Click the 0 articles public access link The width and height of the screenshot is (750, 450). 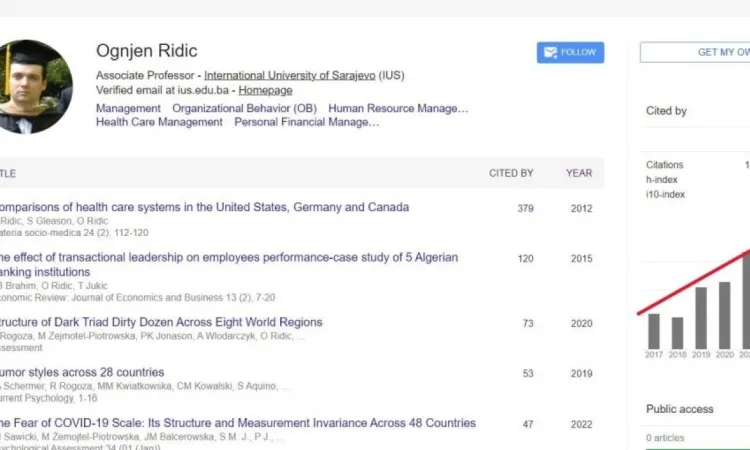pyautogui.click(x=665, y=438)
